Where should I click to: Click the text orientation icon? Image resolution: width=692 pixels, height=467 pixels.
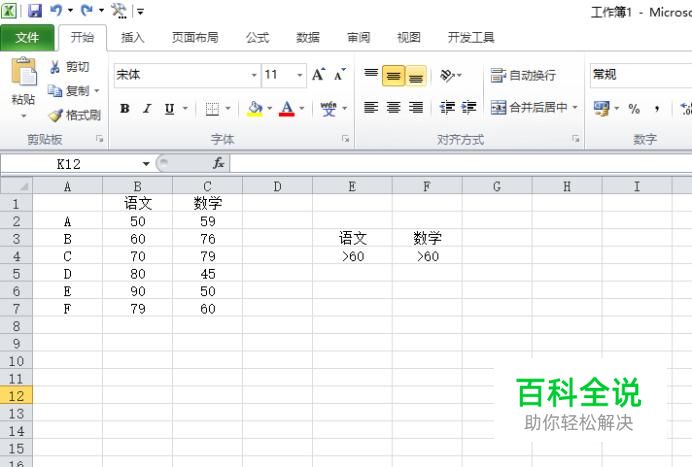pyautogui.click(x=447, y=75)
